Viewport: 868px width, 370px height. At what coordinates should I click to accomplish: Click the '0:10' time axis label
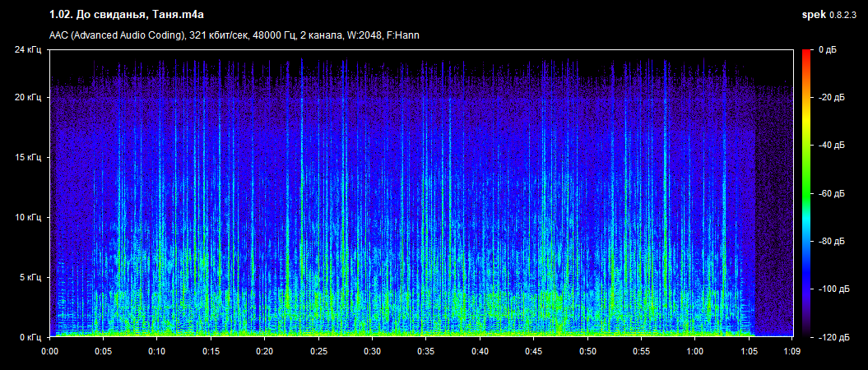pos(157,351)
